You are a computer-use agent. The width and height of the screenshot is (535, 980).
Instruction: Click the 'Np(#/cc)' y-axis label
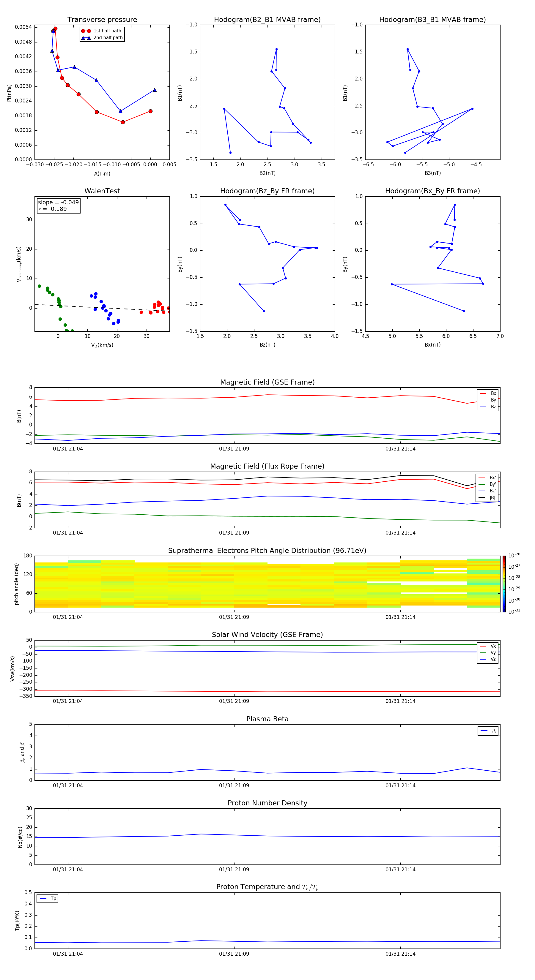coord(20,837)
